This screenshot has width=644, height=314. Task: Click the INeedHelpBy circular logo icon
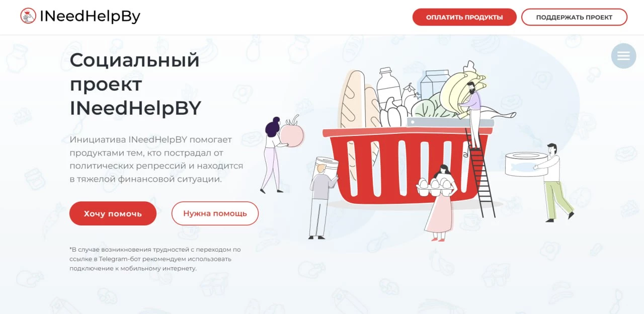28,16
